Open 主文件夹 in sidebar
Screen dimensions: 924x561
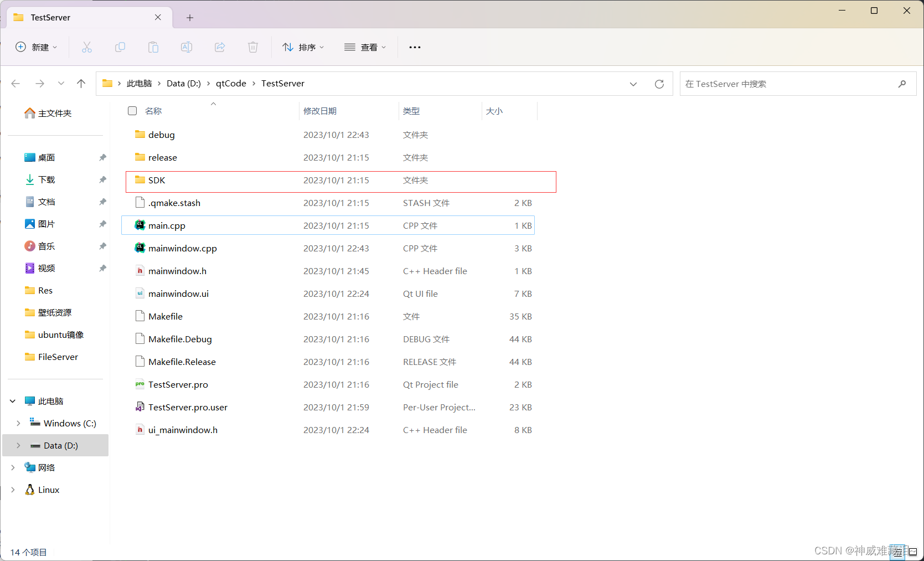pyautogui.click(x=48, y=113)
